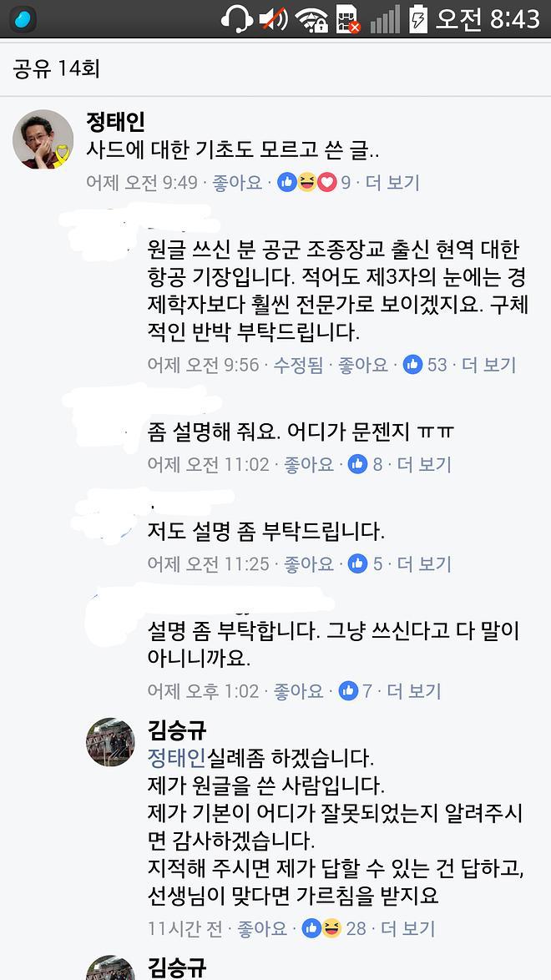Tap thumbs-up icon with 5 likes
This screenshot has width=551, height=980.
click(x=357, y=564)
